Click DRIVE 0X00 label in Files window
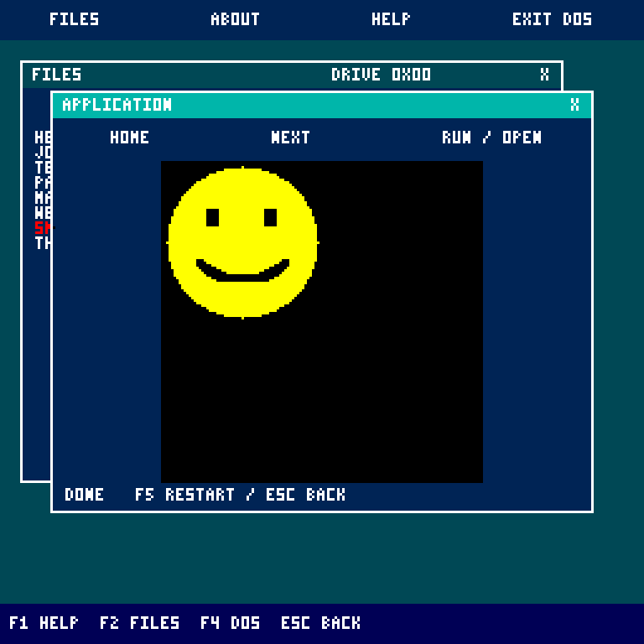 pyautogui.click(x=382, y=75)
